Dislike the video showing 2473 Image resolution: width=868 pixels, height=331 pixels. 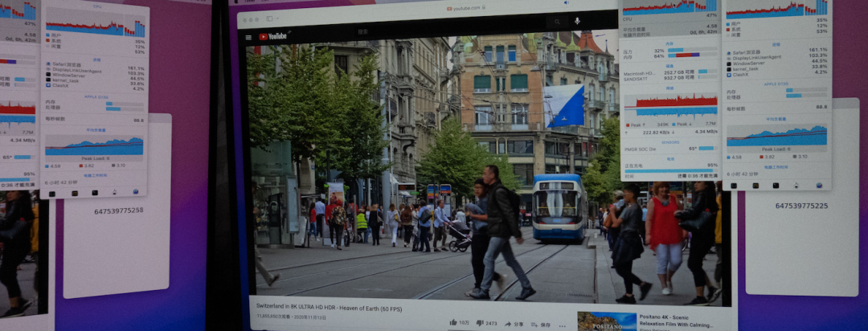[487, 323]
